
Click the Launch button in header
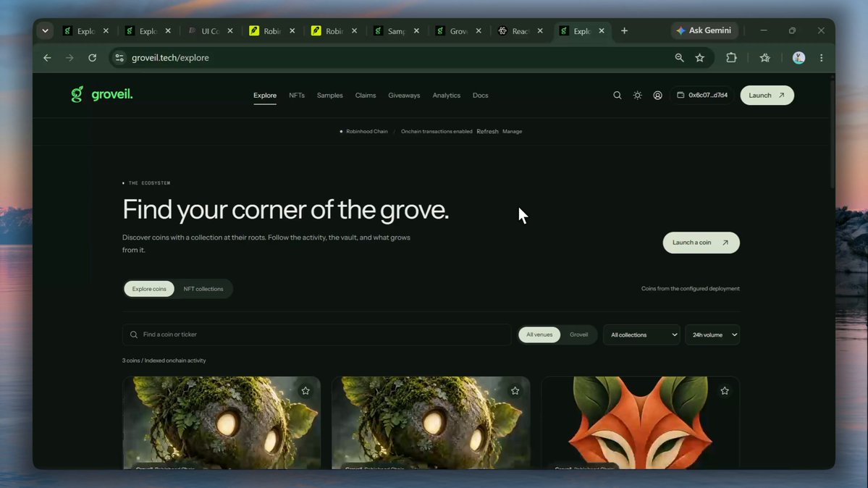(767, 96)
